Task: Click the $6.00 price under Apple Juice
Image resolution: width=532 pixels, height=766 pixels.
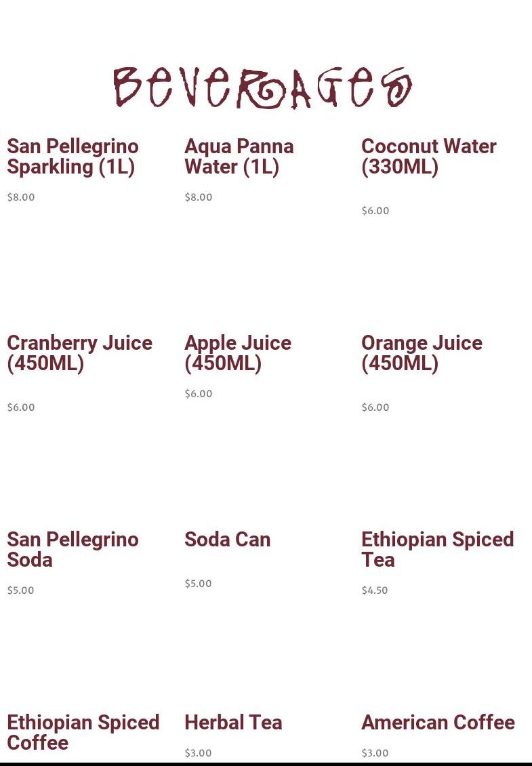Action: 199,393
